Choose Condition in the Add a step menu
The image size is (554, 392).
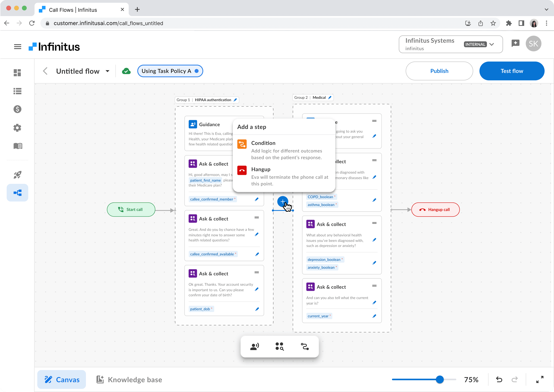pyautogui.click(x=284, y=150)
